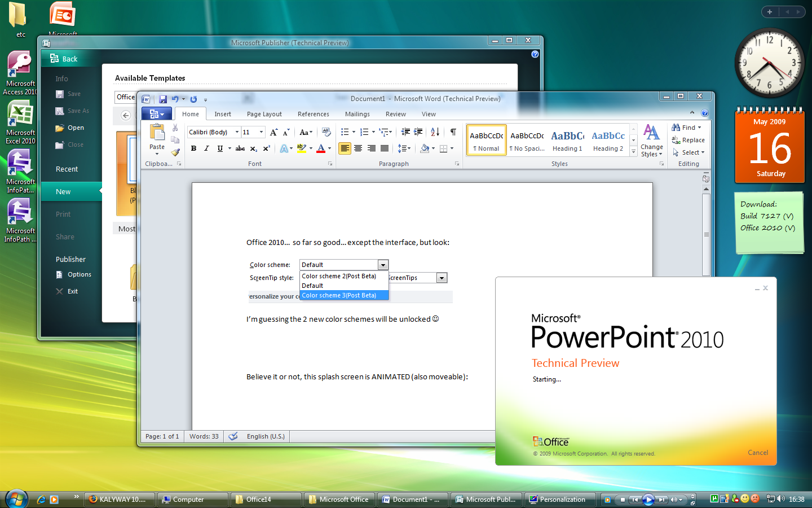Click the Shading paint bucket icon
Viewport: 812px width, 508px height.
425,148
